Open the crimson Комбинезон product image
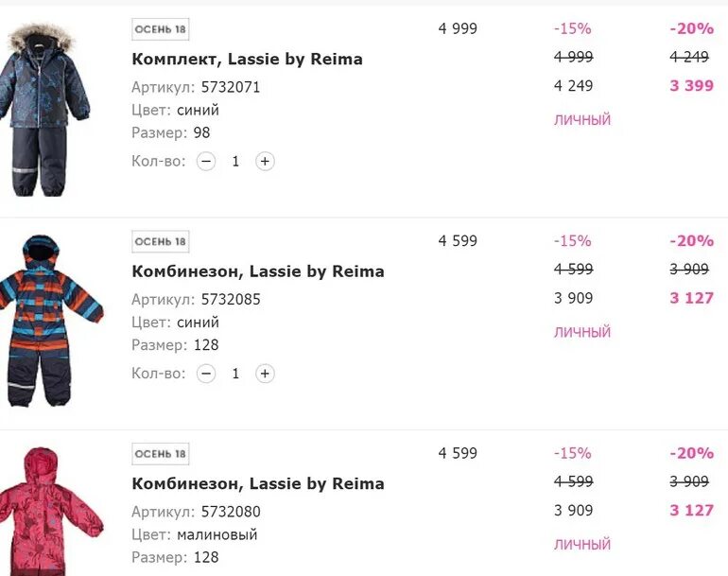This screenshot has height=576, width=728. (x=51, y=511)
